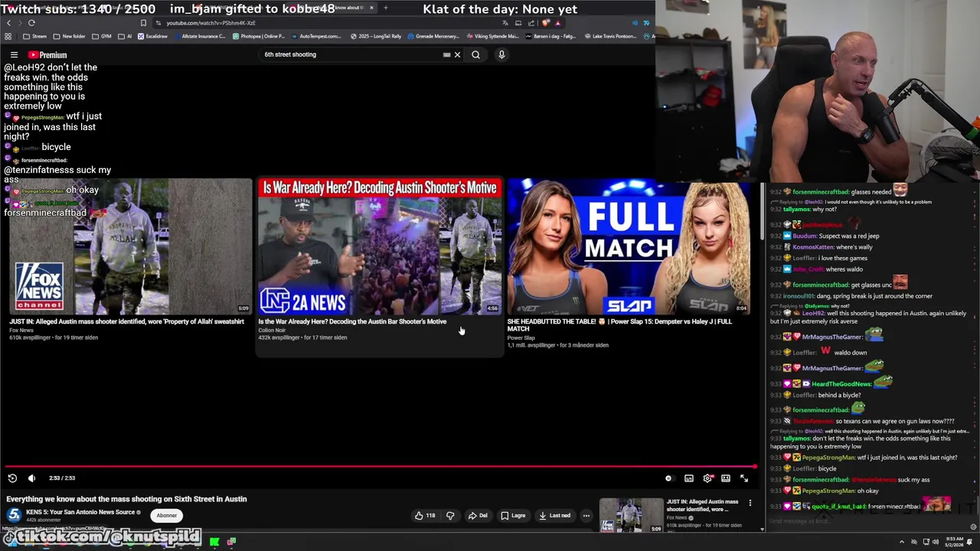The height and width of the screenshot is (551, 980).
Task: Mute the video volume speaker icon
Action: click(31, 478)
